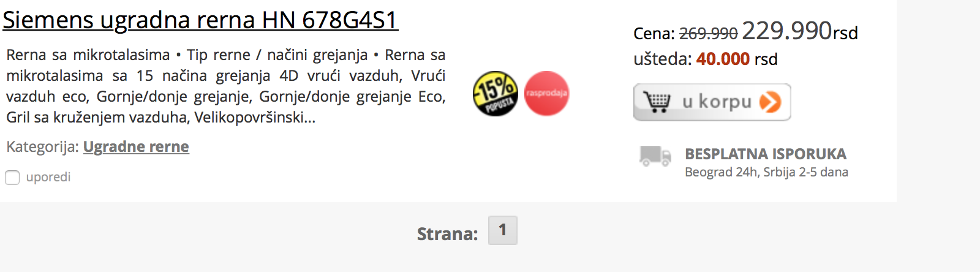This screenshot has height=272, width=980.
Task: Go to page 1 in pagination
Action: [x=502, y=230]
